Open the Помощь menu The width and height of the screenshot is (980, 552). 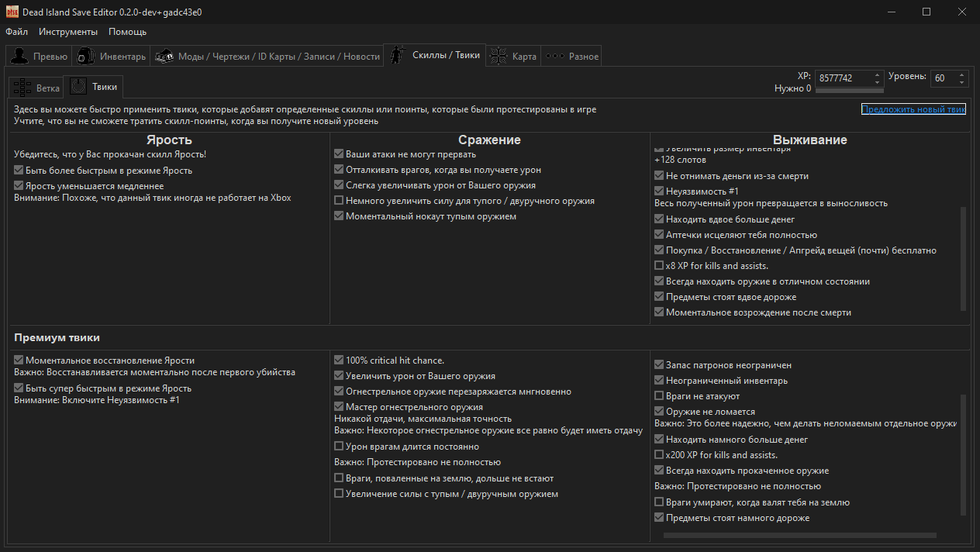coord(127,32)
